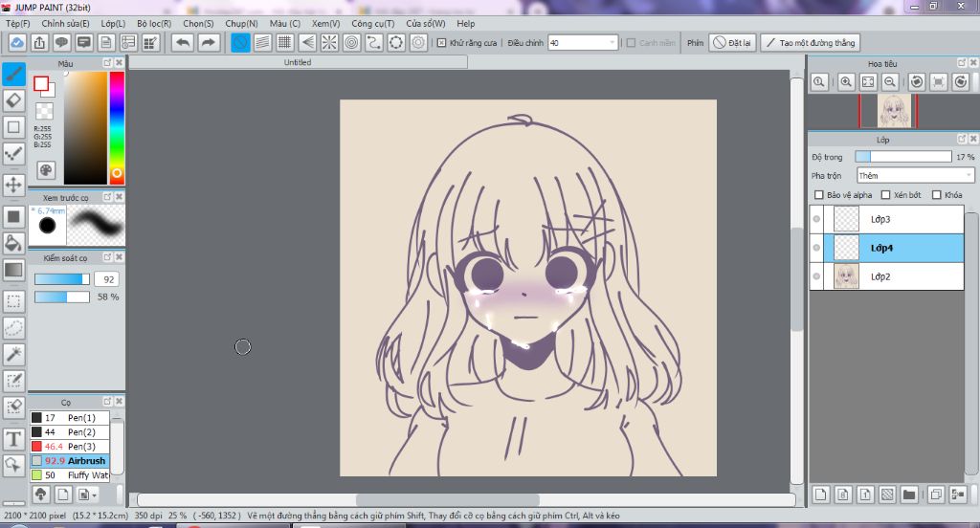
Task: Enable the parallel lines snap guide
Action: 262,42
